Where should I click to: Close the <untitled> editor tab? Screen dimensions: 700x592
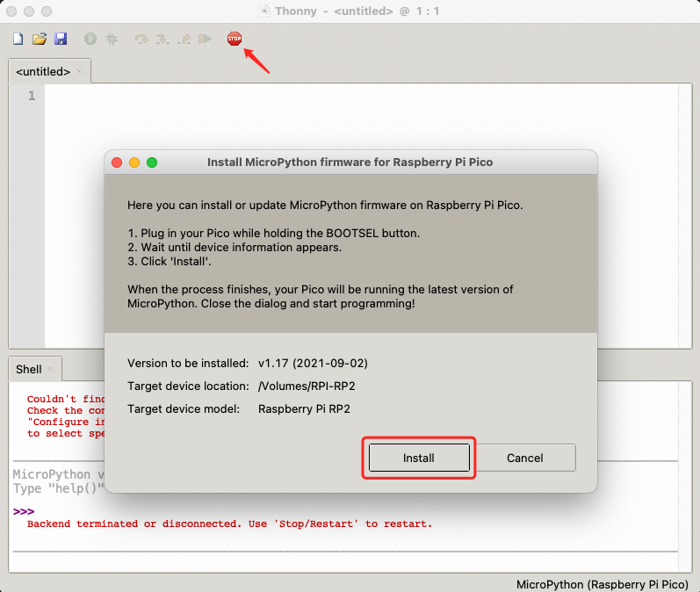[79, 71]
